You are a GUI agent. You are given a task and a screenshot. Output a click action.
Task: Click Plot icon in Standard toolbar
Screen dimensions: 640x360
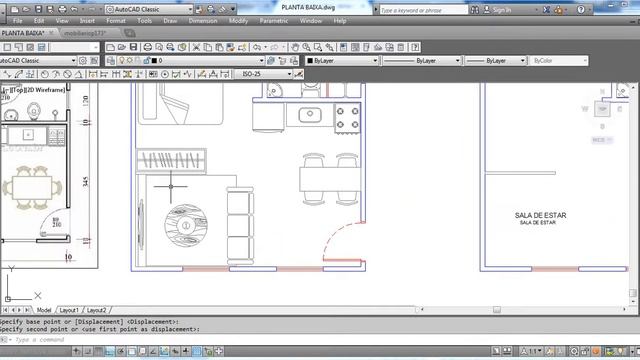(148, 47)
